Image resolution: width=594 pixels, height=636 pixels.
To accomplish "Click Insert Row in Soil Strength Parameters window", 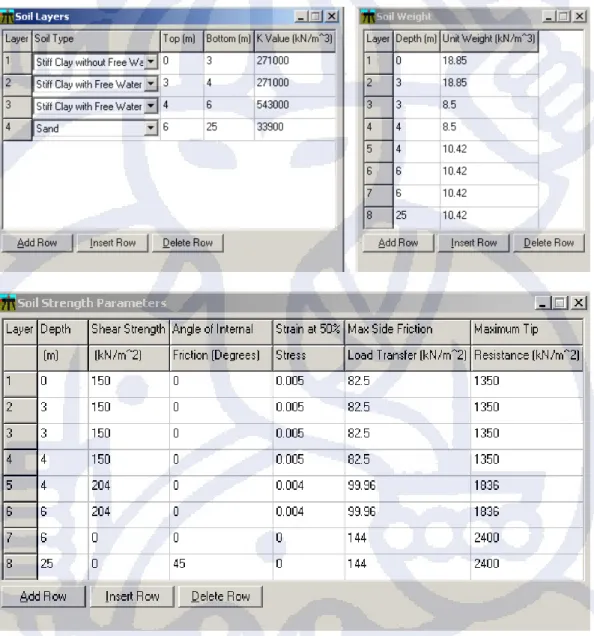I will [132, 597].
